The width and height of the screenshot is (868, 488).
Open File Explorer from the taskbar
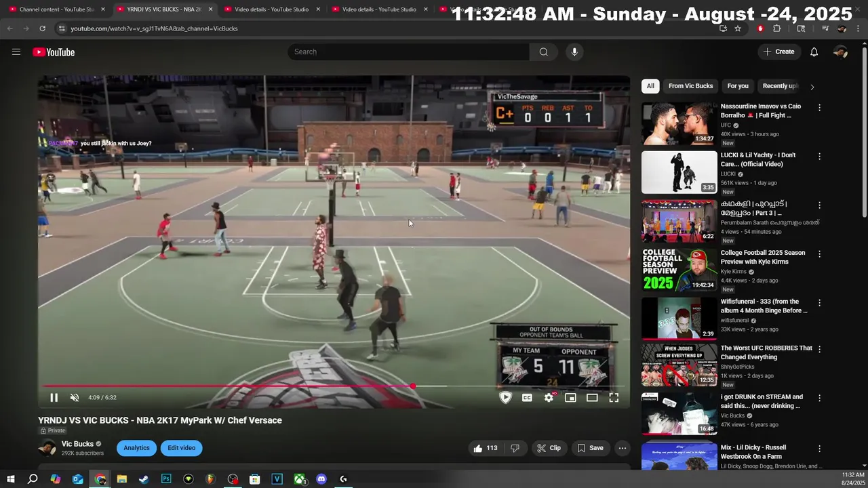point(122,479)
